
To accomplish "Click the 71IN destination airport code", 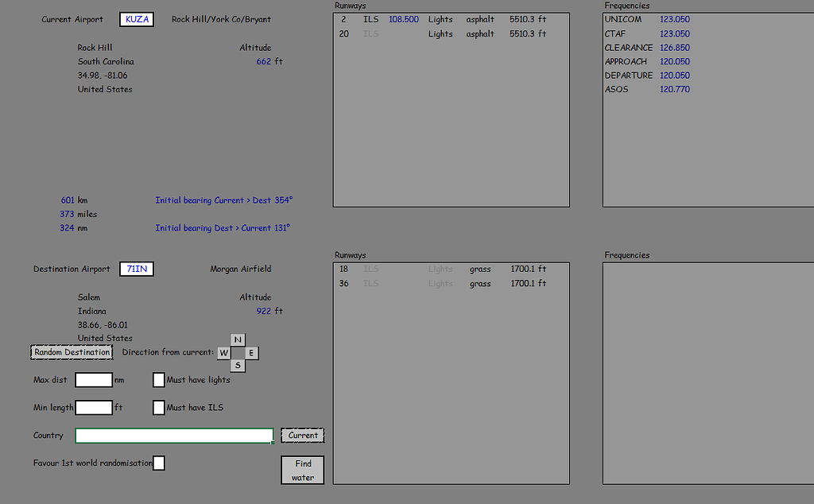I will (x=135, y=269).
